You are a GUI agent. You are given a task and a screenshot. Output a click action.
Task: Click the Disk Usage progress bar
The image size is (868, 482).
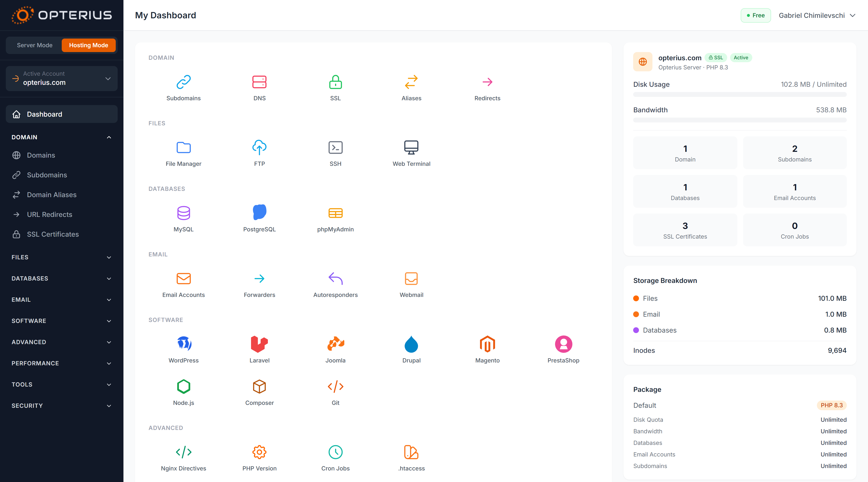pos(740,95)
